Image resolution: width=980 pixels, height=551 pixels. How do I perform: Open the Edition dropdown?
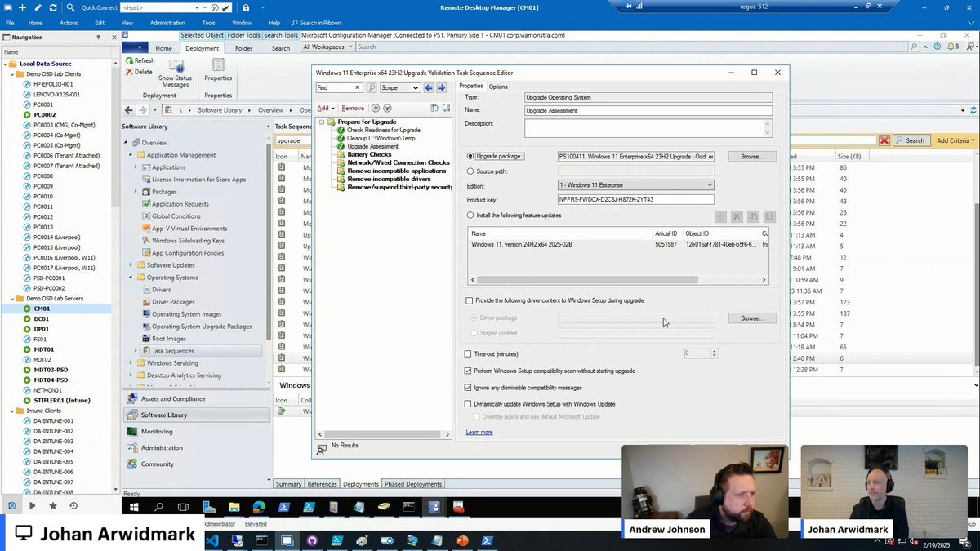636,185
